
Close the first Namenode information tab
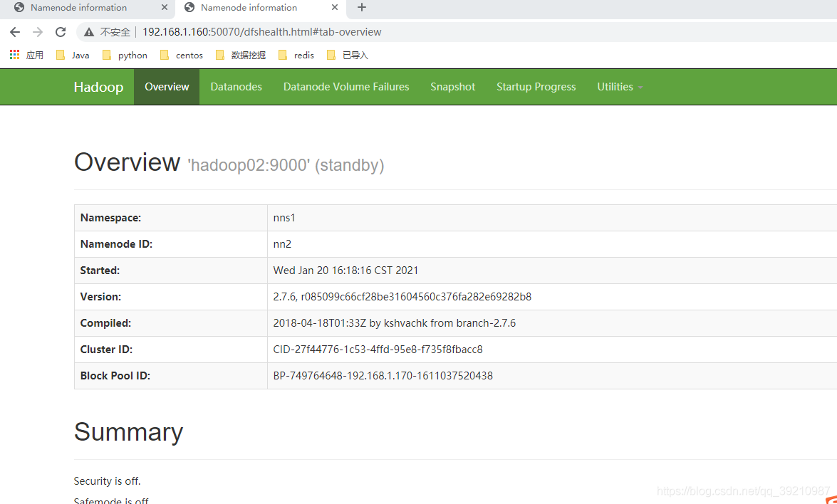165,7
